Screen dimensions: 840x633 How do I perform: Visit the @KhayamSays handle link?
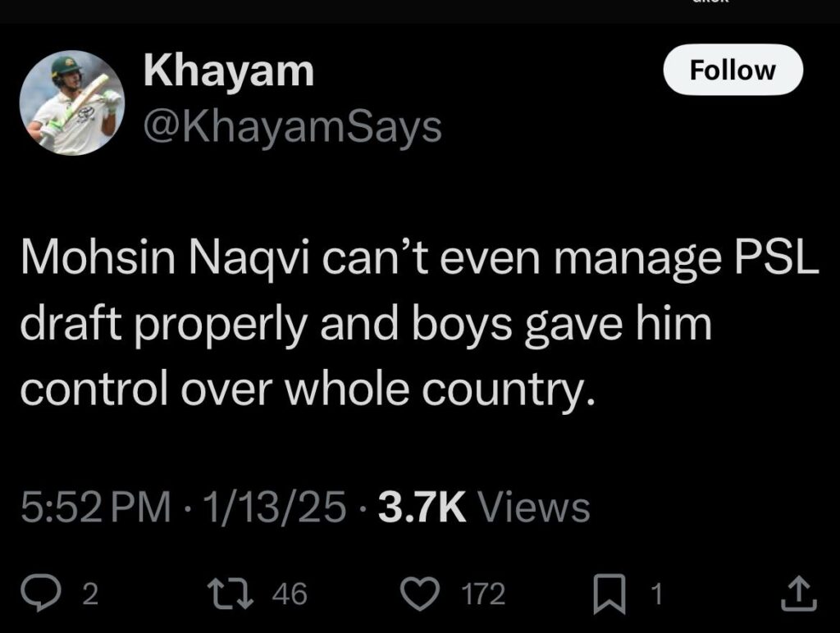[x=292, y=127]
